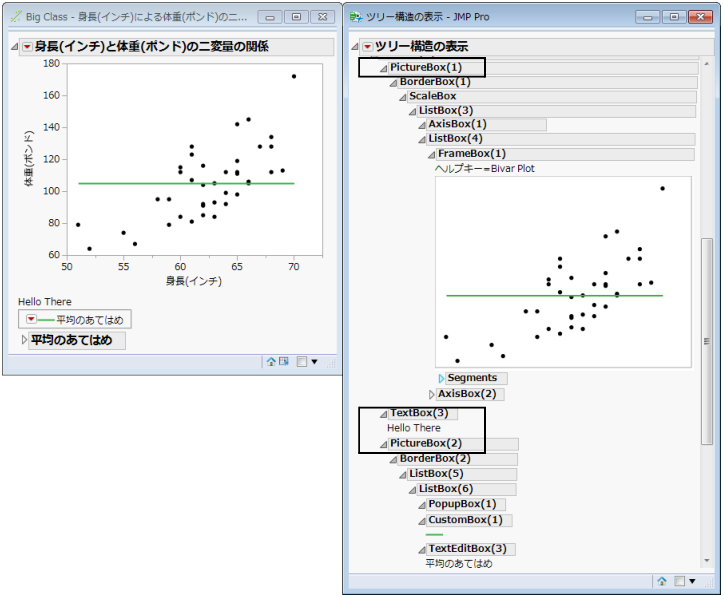Expand the 平均のあてはめ outline node
The width and height of the screenshot is (723, 597).
point(24,340)
